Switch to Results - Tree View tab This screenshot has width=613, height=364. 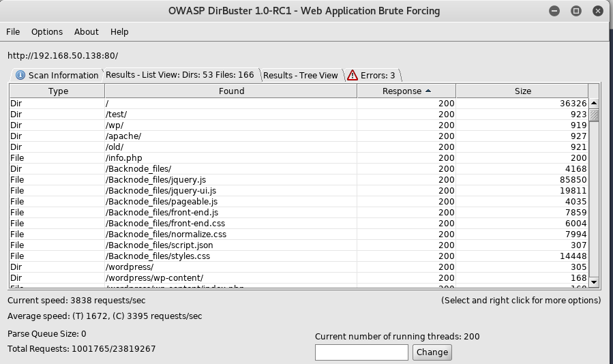(x=300, y=75)
